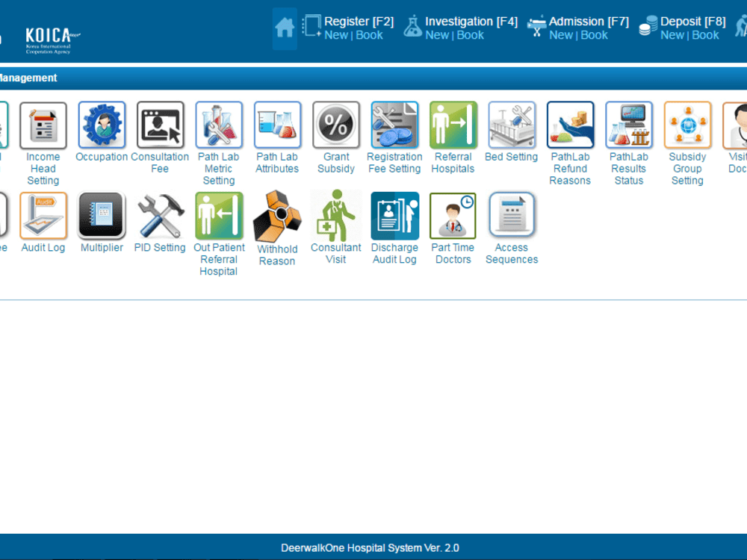
Task: Go to the Home icon
Action: tap(285, 28)
